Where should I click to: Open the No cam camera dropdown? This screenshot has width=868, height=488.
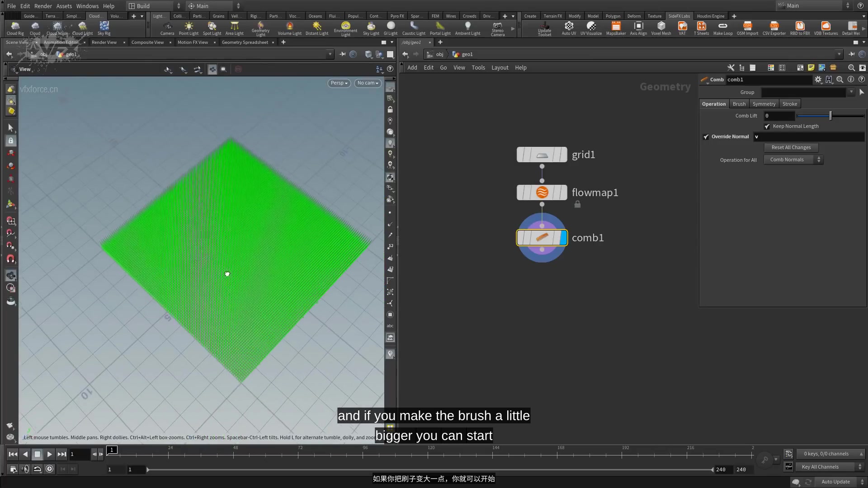click(x=368, y=83)
